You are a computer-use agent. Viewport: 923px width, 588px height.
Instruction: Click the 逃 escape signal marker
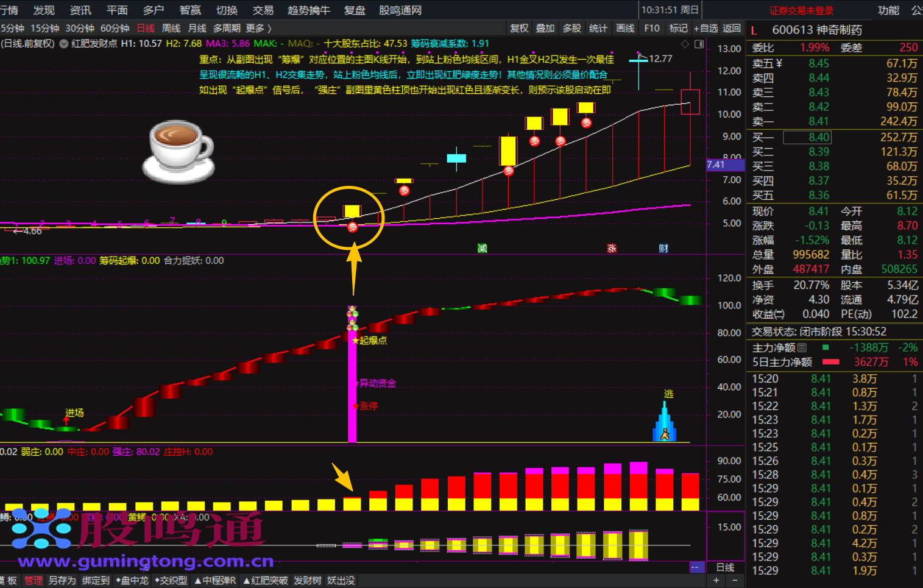coord(668,394)
